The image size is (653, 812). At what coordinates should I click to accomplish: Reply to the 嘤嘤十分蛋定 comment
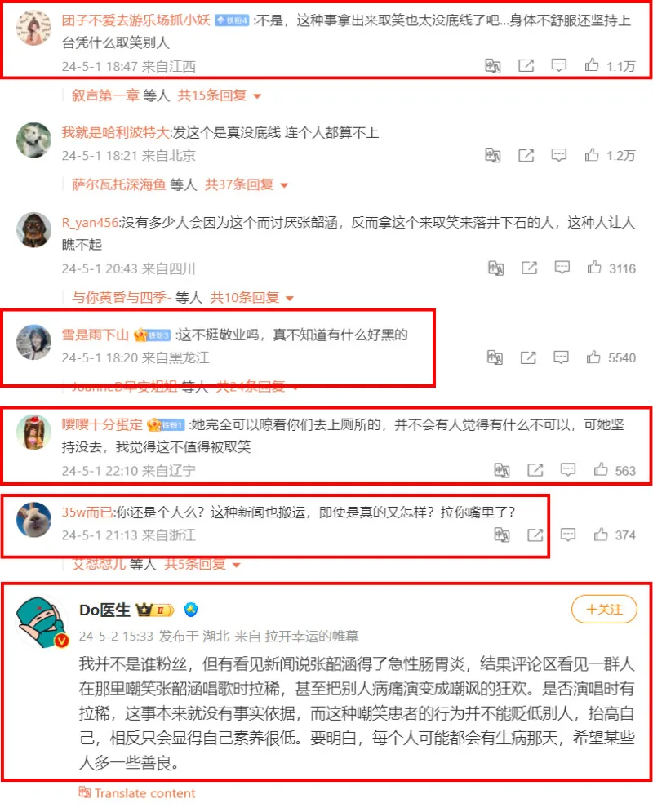[568, 470]
